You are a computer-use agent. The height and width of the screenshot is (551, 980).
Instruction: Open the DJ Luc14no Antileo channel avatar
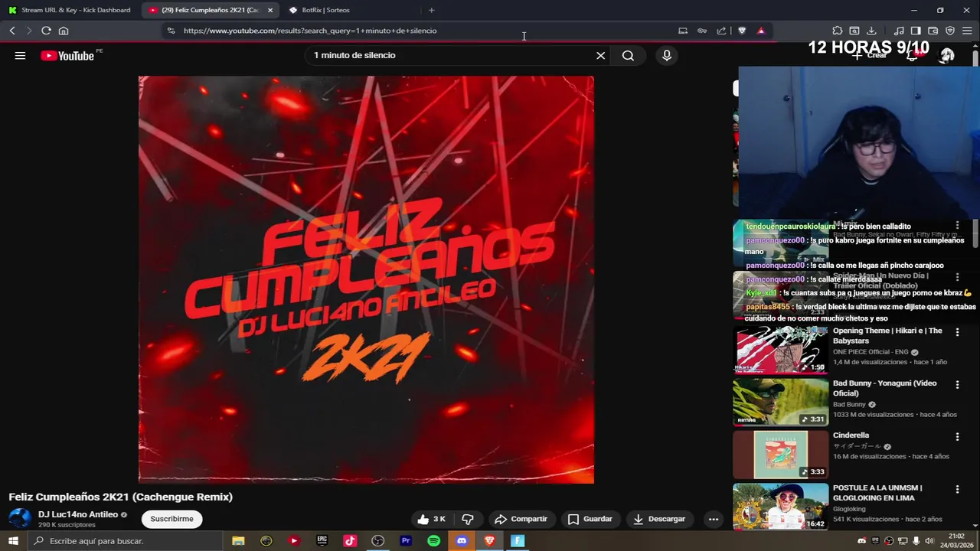click(20, 518)
